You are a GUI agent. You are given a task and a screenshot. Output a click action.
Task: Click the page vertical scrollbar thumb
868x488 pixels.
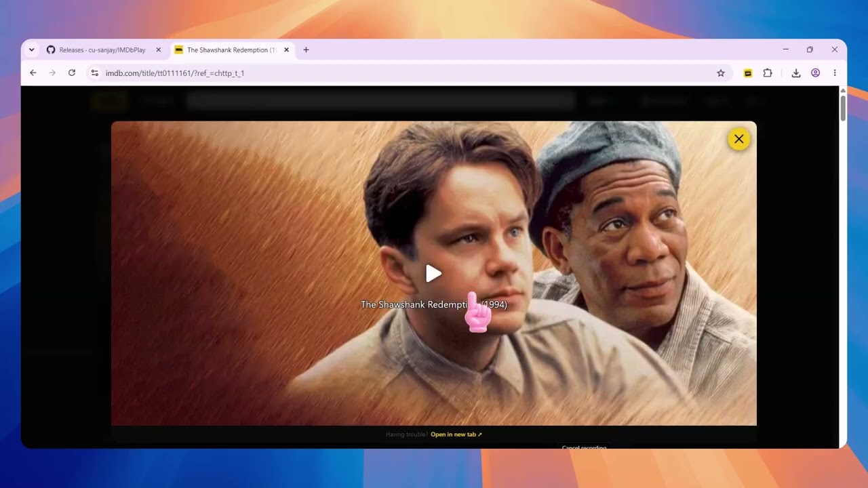pyautogui.click(x=843, y=108)
